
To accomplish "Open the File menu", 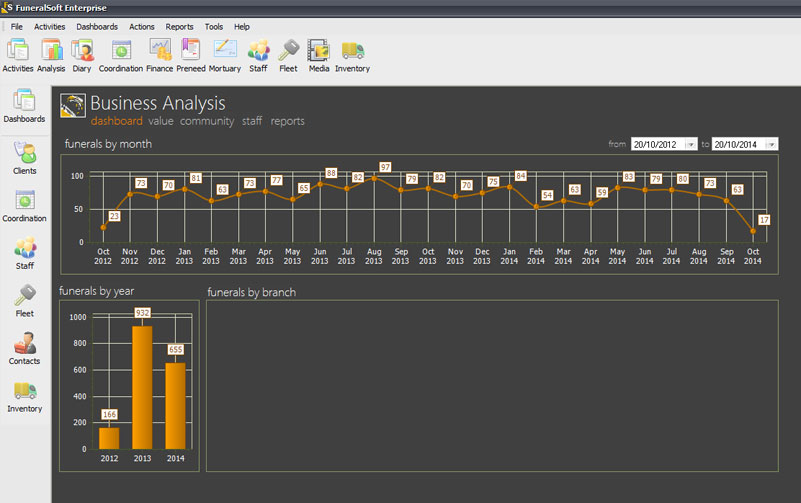I will [17, 27].
